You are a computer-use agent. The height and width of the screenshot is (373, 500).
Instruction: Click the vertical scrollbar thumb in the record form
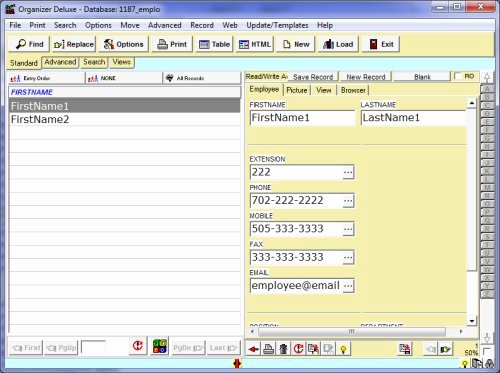(472, 190)
